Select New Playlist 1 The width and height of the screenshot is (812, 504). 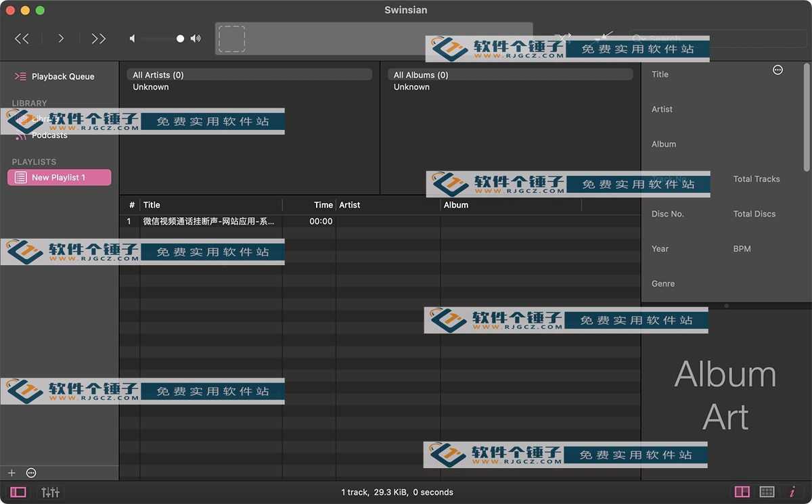tap(59, 177)
